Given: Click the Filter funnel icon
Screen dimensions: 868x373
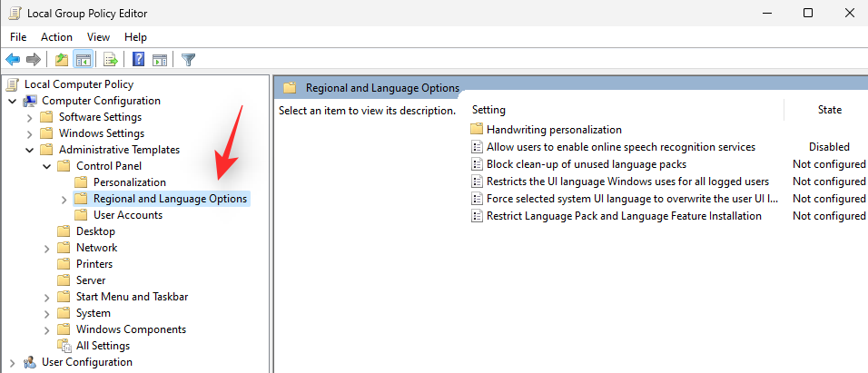Looking at the screenshot, I should [188, 59].
